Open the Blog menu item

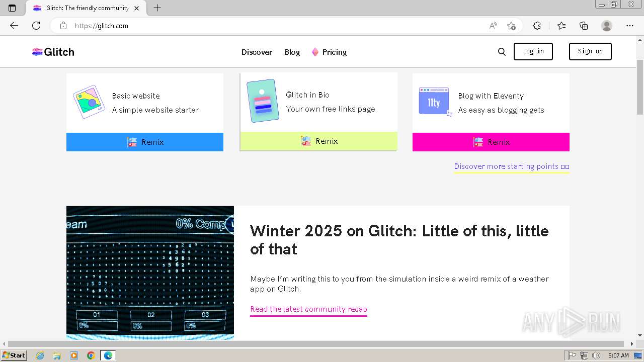click(x=292, y=52)
